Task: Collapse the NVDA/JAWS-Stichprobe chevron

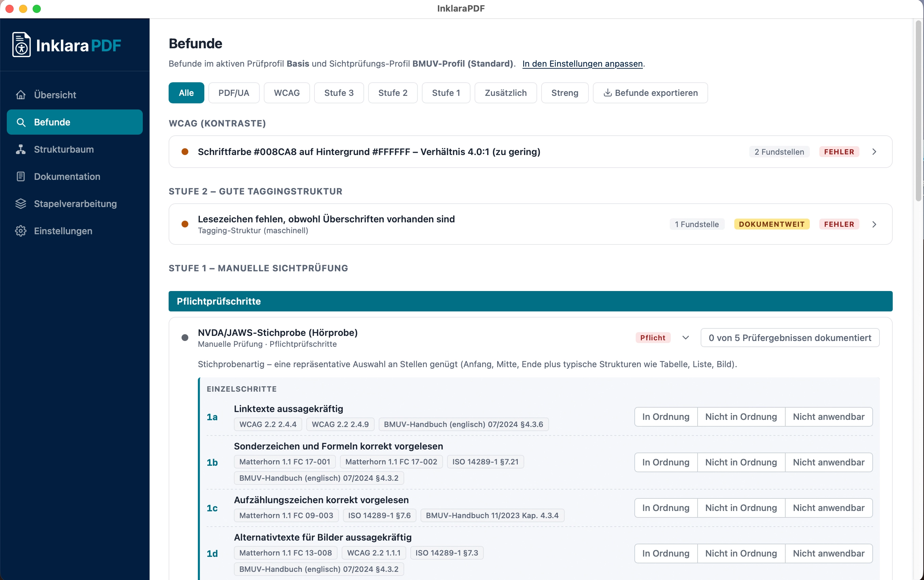Action: (x=685, y=338)
